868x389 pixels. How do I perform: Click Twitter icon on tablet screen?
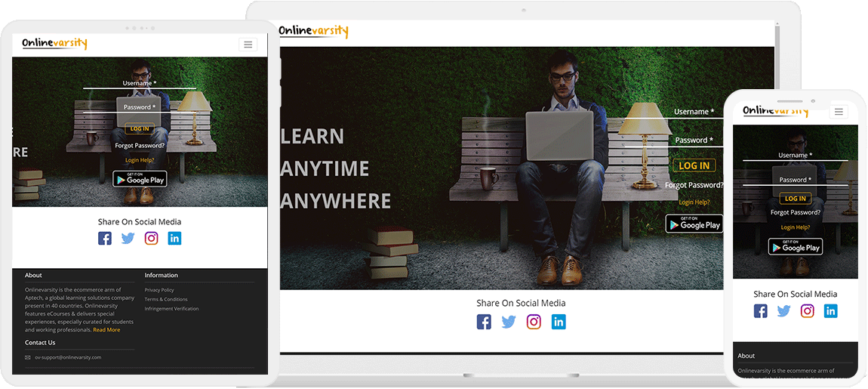click(x=128, y=238)
